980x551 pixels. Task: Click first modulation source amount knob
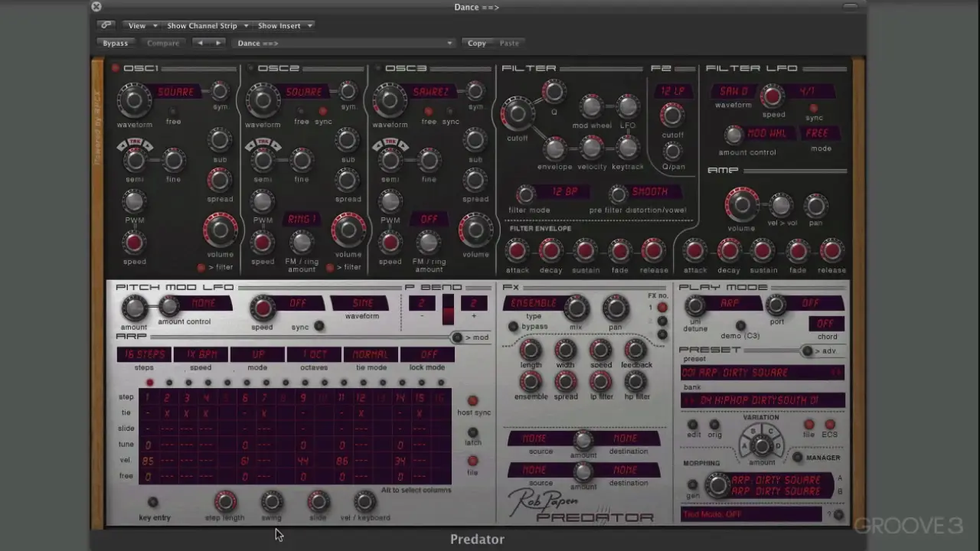point(583,440)
